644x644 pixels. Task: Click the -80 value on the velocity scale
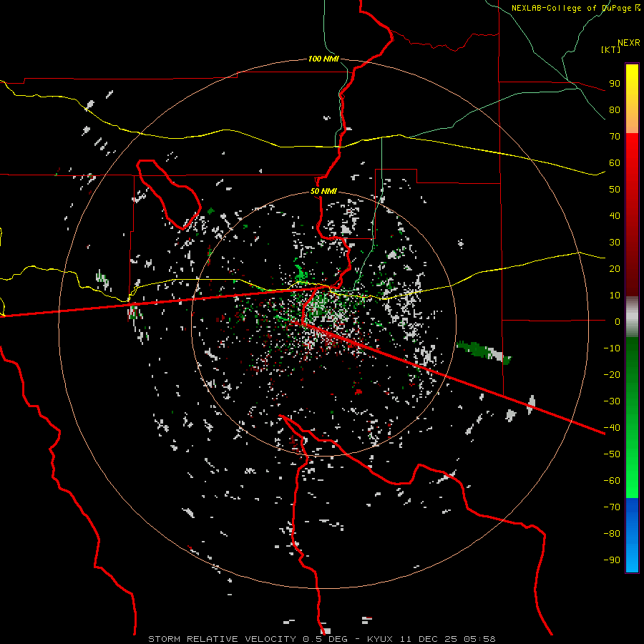click(x=612, y=534)
